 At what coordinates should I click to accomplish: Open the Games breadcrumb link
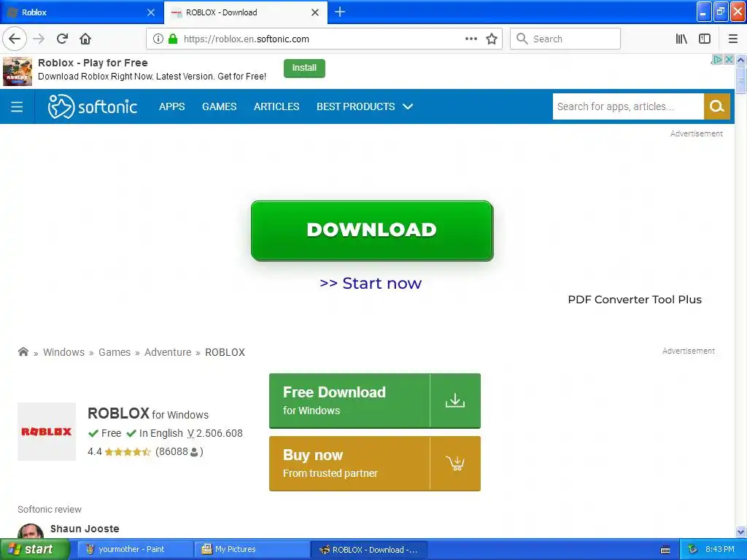pyautogui.click(x=115, y=352)
